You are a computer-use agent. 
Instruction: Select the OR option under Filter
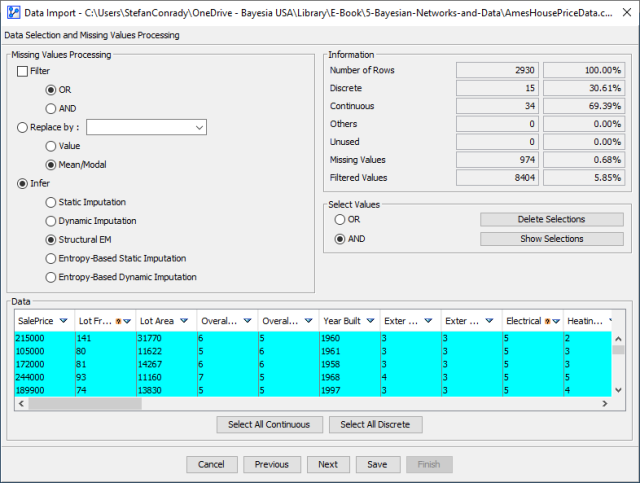pos(51,90)
